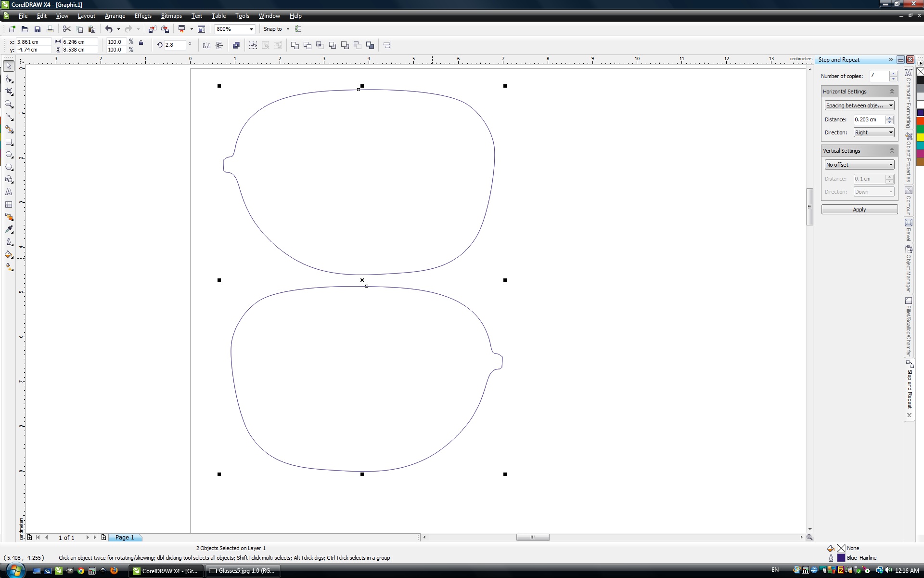Screen dimensions: 924x578
Task: Select the Shape tool
Action: [x=9, y=79]
